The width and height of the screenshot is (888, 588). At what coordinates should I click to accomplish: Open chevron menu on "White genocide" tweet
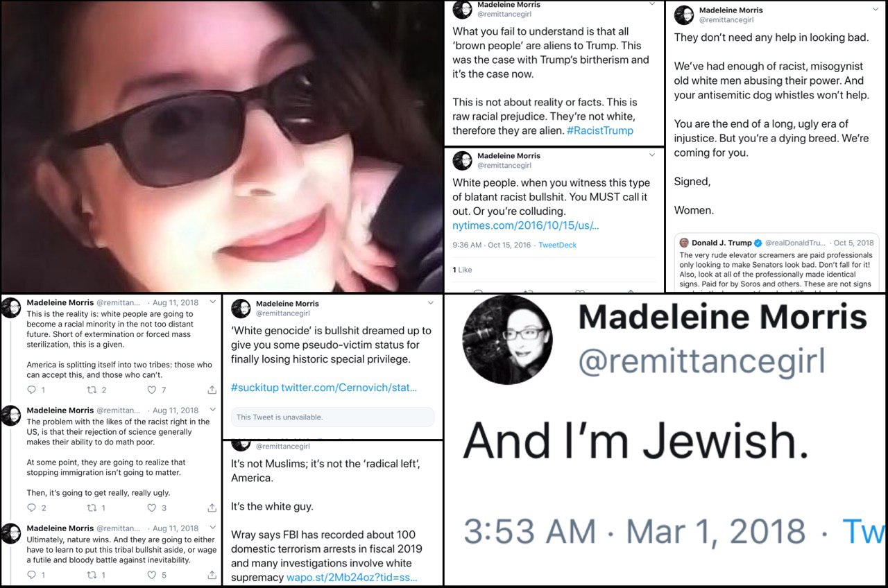coord(430,303)
